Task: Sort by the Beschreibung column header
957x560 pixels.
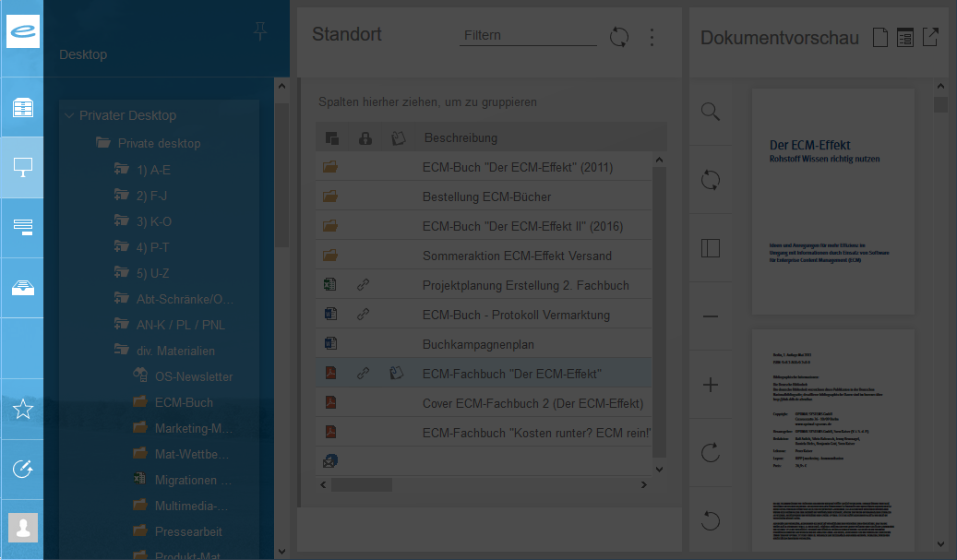Action: coord(461,137)
